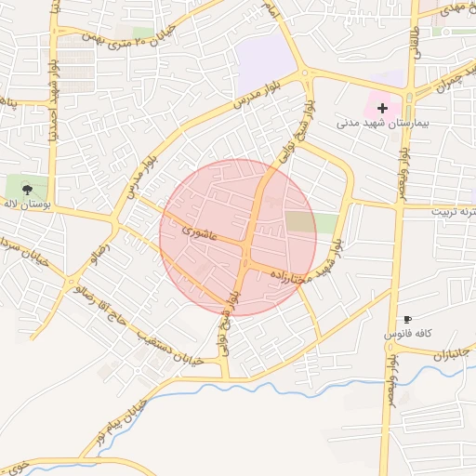Click the hospital cross icon
Image resolution: width=476 pixels, height=476 pixels.
[382, 109]
